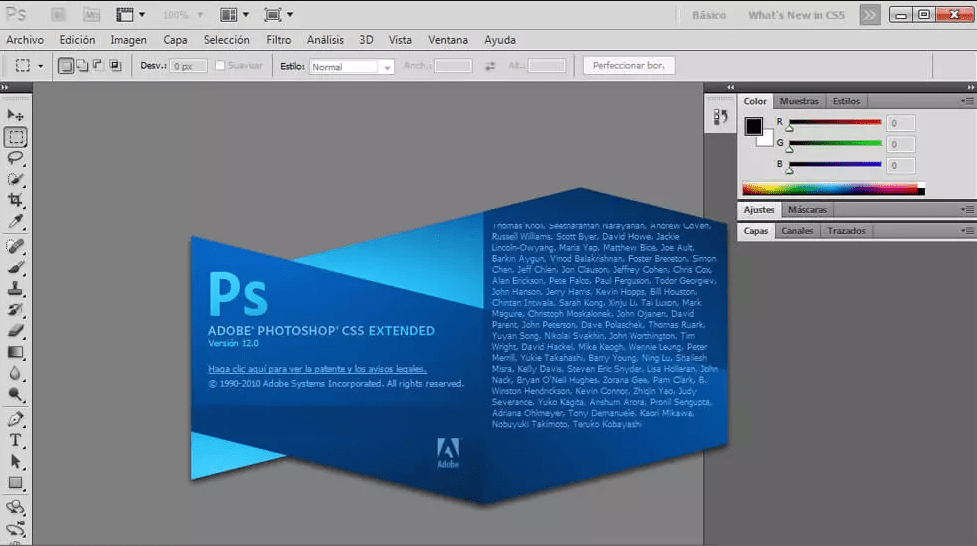The image size is (977, 546).
Task: Swap width and height values icon
Action: tap(490, 66)
